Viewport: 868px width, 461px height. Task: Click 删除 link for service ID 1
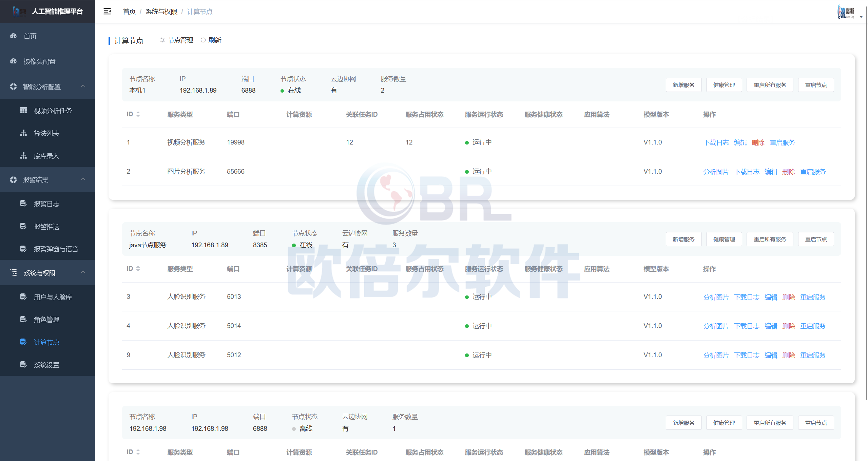tap(758, 142)
